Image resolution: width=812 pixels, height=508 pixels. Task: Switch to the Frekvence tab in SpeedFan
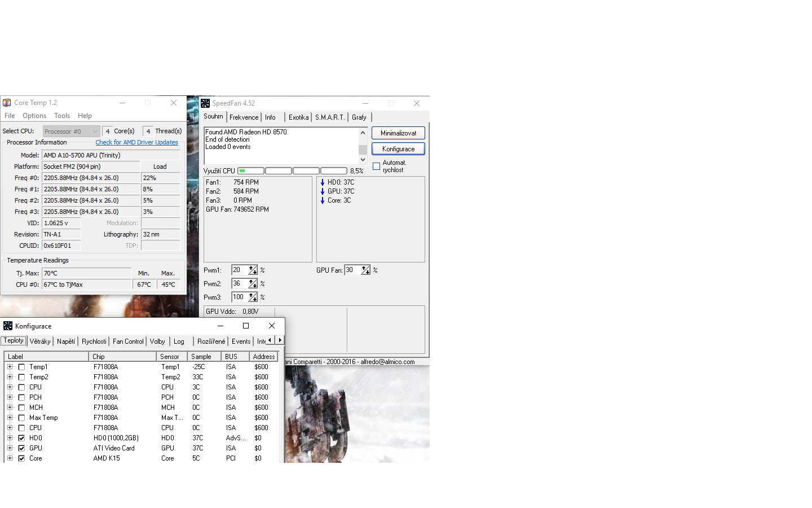244,117
